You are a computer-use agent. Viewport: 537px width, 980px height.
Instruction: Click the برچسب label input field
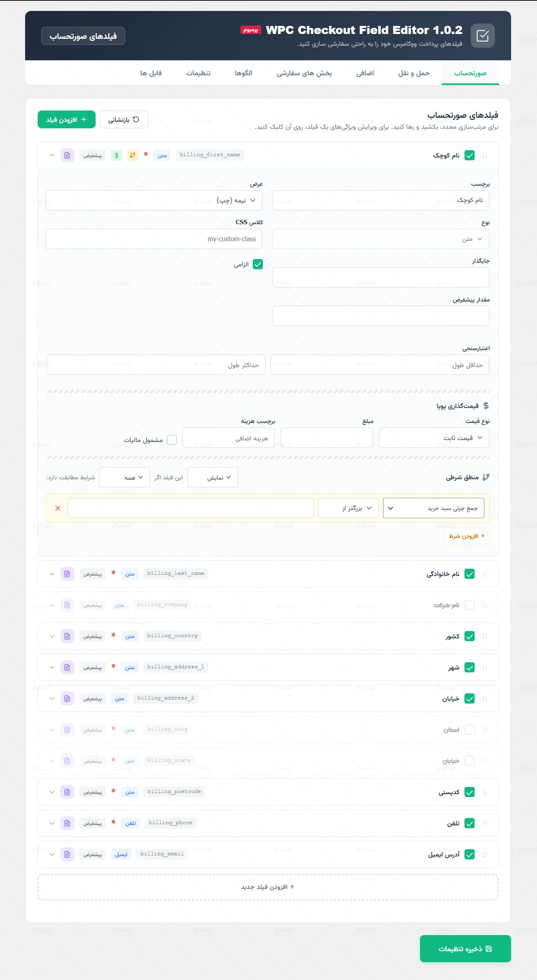click(x=381, y=200)
